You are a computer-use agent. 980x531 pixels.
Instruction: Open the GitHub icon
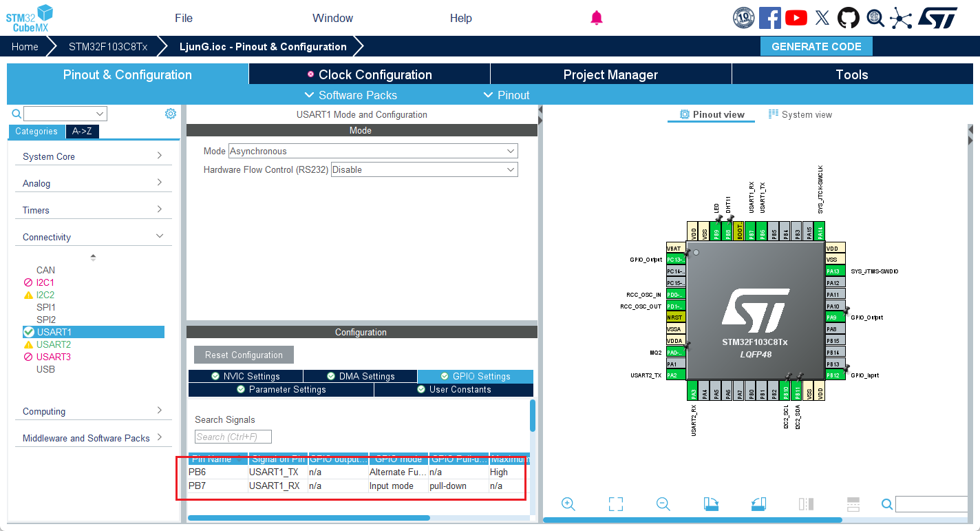pos(849,18)
